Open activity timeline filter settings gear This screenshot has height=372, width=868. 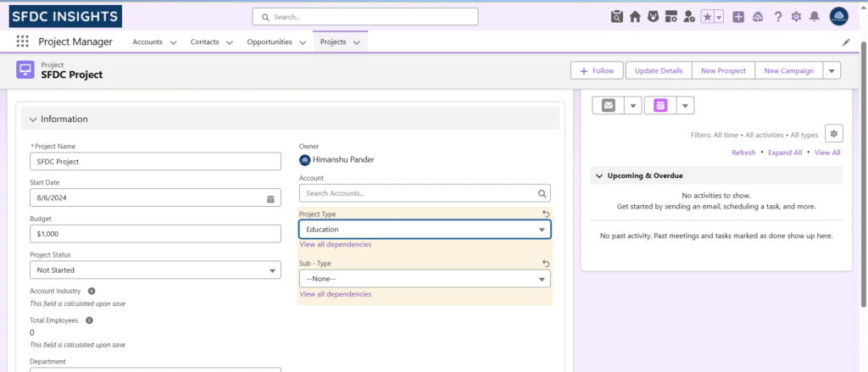(x=834, y=133)
